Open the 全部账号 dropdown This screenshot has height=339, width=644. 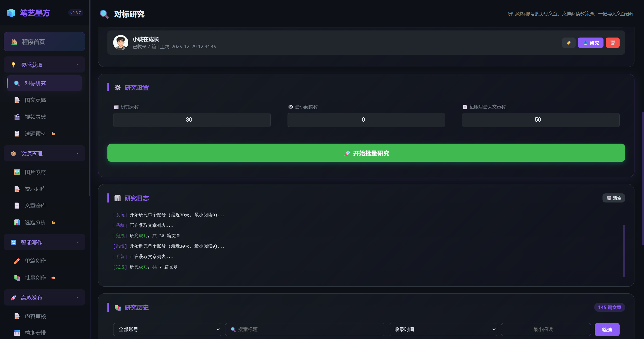tap(167, 329)
